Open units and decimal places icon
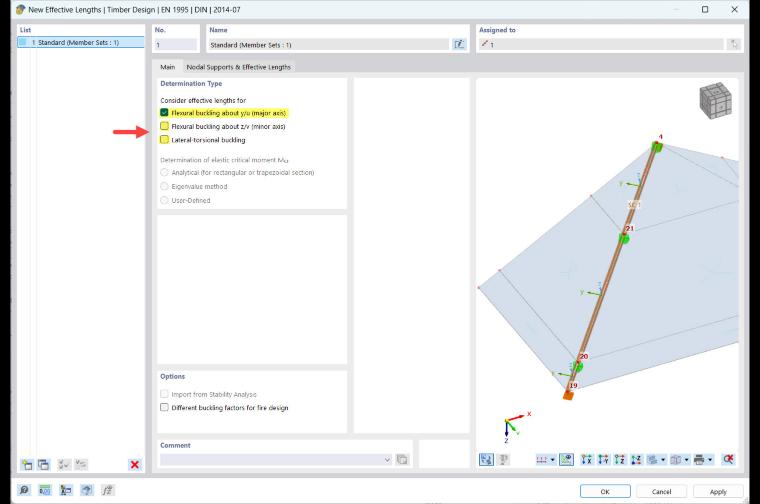 (45, 490)
